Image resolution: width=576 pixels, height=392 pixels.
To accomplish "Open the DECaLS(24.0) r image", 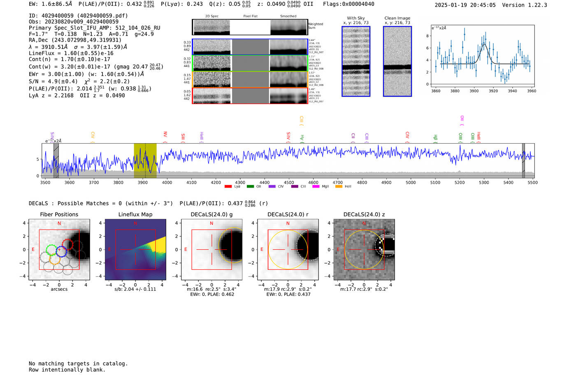I will pyautogui.click(x=288, y=249).
